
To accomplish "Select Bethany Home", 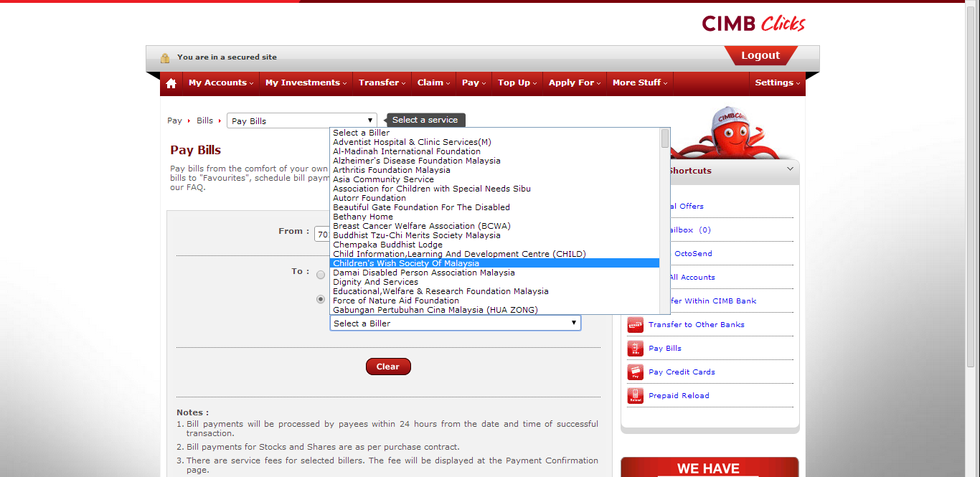I will tap(494, 217).
